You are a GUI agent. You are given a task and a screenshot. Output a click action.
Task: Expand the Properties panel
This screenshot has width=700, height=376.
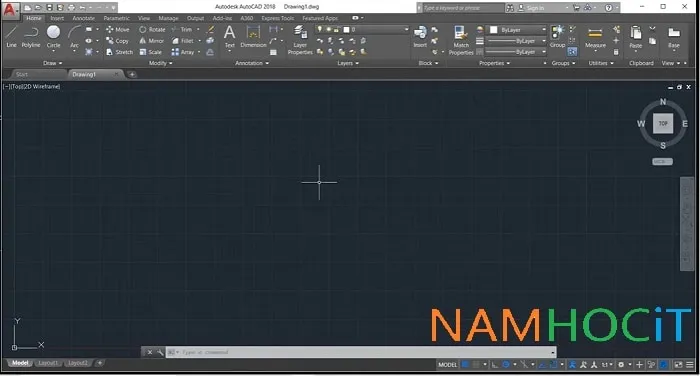494,63
